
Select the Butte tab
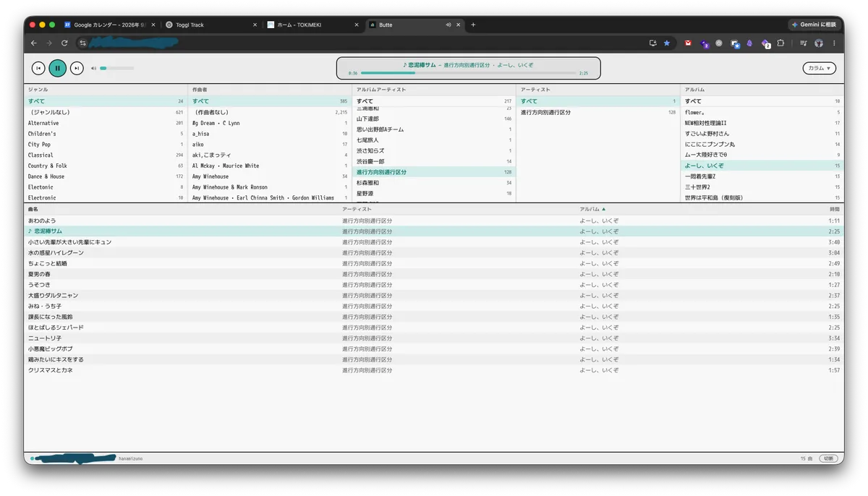click(x=414, y=25)
